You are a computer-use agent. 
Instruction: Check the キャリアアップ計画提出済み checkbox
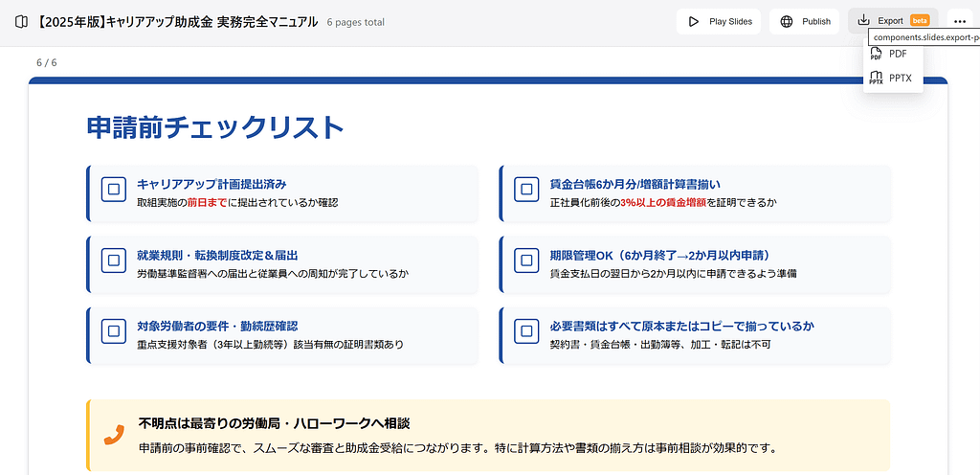[114, 190]
